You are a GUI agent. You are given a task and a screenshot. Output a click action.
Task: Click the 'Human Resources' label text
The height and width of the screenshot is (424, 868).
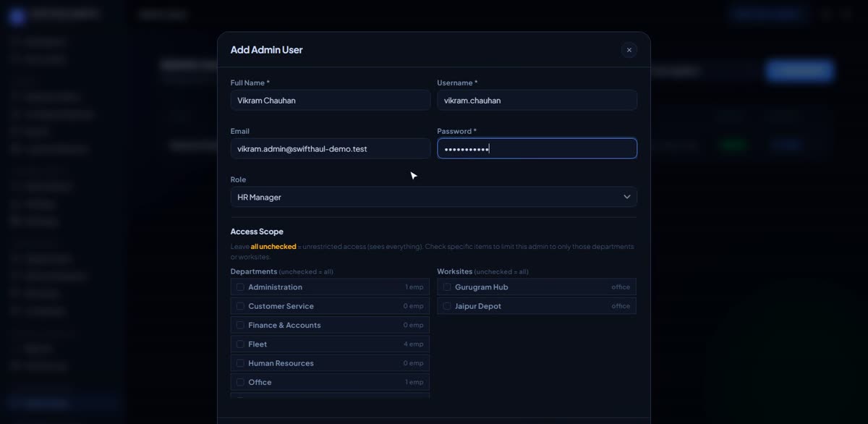(x=281, y=363)
